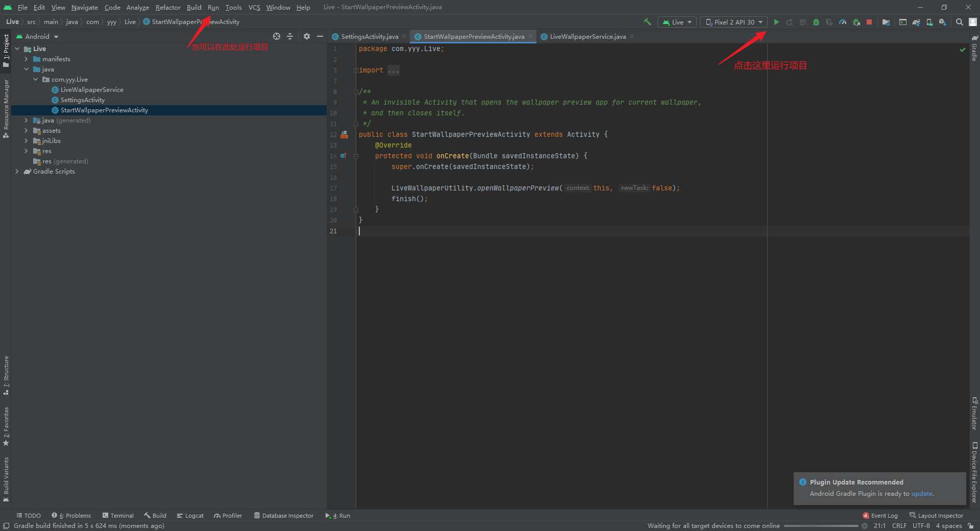Open Project panel gear options

pyautogui.click(x=307, y=36)
